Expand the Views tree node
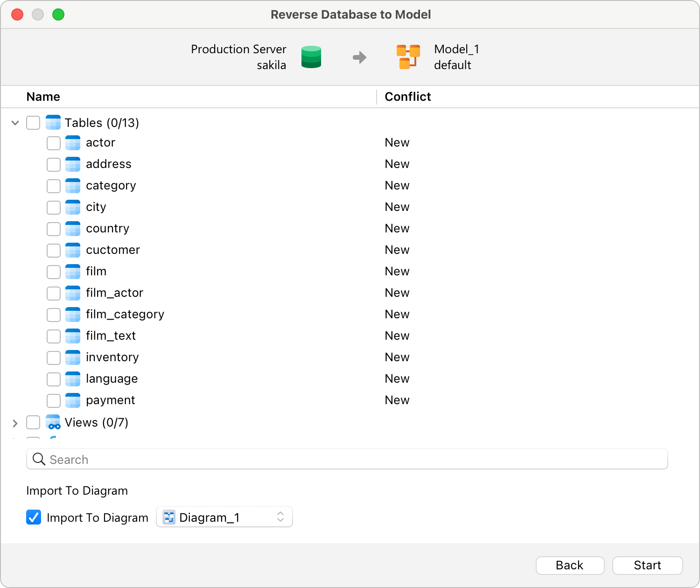The height and width of the screenshot is (588, 700). coord(14,422)
